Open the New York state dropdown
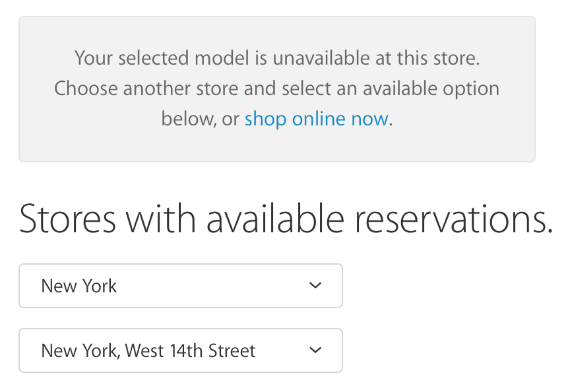The width and height of the screenshot is (570, 392). (x=180, y=286)
